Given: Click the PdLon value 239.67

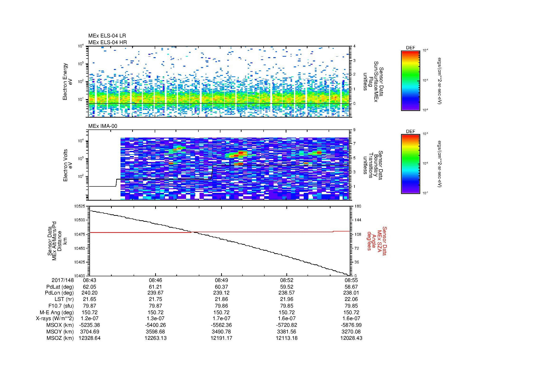Looking at the screenshot, I should 155,293.
